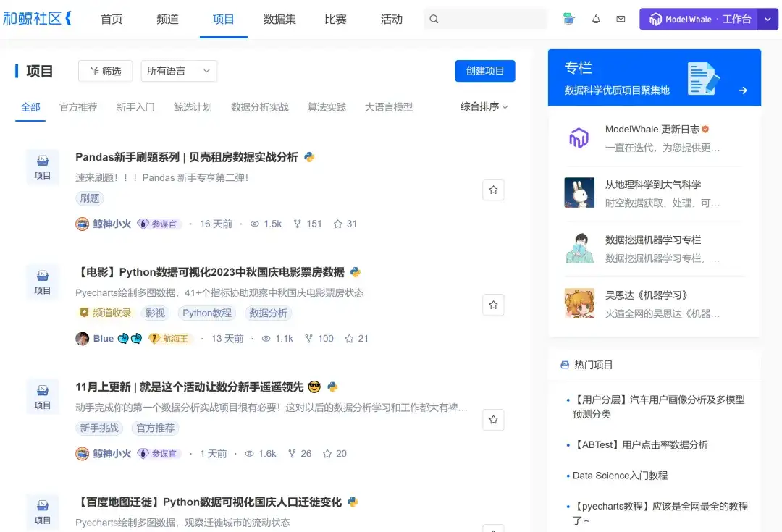Screen dimensions: 782x532
Task: Click project icon beside 11月上更新
Action: pos(43,397)
